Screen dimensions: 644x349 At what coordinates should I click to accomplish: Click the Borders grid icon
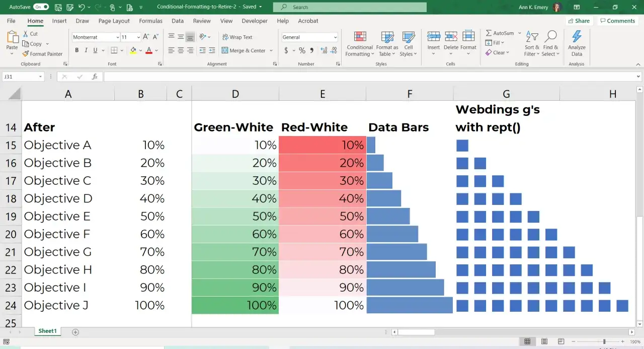click(114, 50)
